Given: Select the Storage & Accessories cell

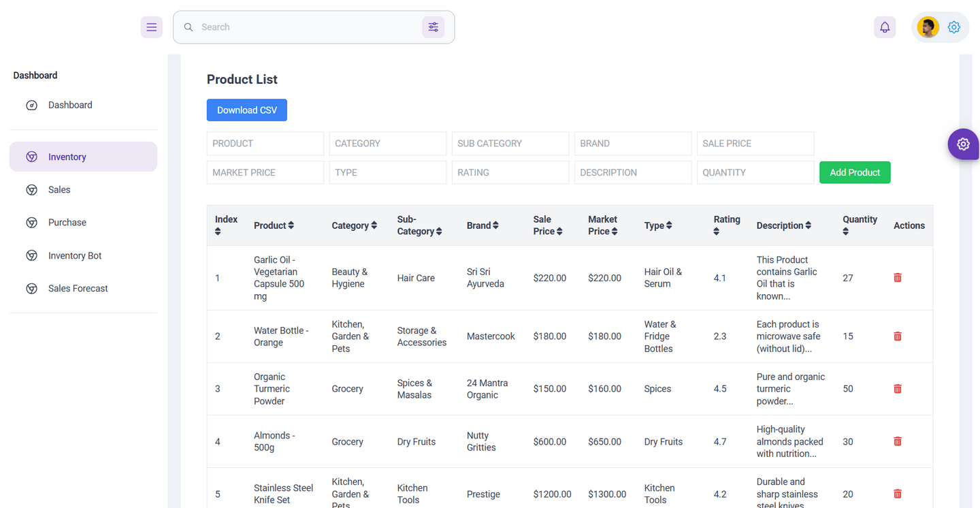Looking at the screenshot, I should pyautogui.click(x=422, y=336).
